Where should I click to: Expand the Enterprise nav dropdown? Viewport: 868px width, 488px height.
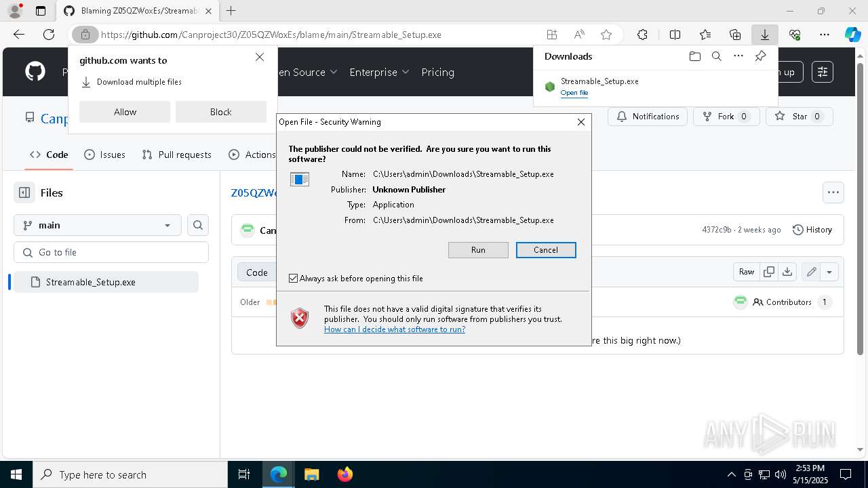[379, 72]
